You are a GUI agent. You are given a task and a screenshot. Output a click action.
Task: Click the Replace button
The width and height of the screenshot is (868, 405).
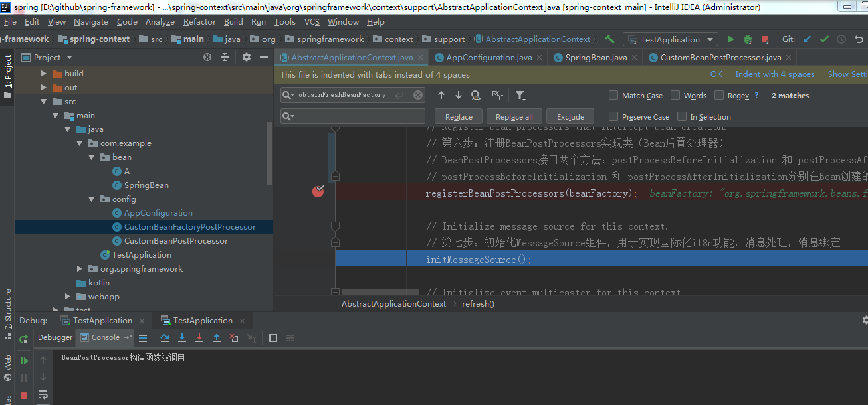[x=459, y=116]
